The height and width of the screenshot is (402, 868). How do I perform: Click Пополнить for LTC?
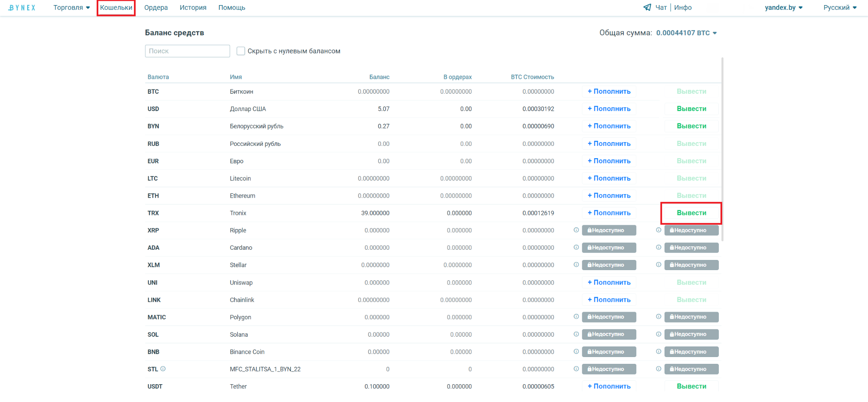tap(609, 178)
